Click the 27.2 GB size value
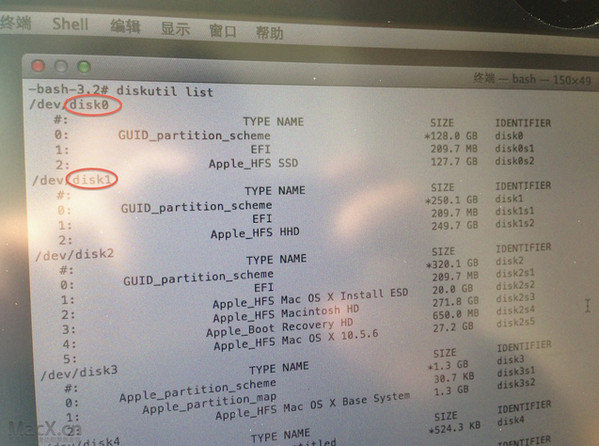The width and height of the screenshot is (599, 446). click(453, 327)
